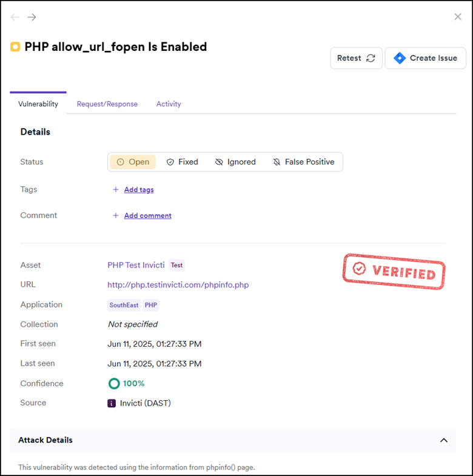Click the Attack Details header
The width and height of the screenshot is (473, 476).
click(233, 440)
